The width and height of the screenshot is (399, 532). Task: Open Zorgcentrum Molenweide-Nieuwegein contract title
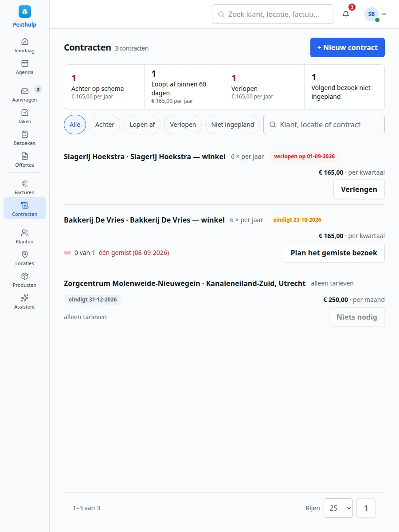click(x=184, y=283)
